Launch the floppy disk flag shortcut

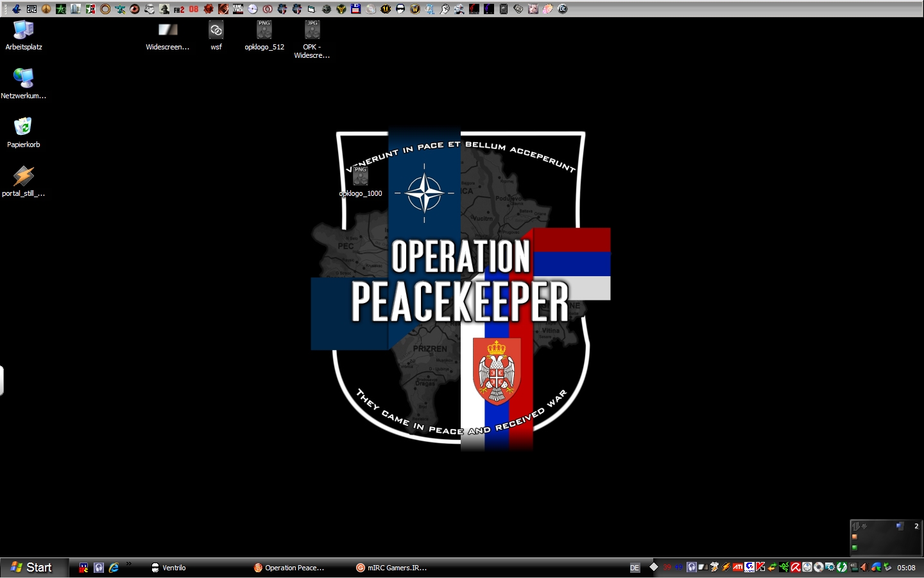click(355, 9)
